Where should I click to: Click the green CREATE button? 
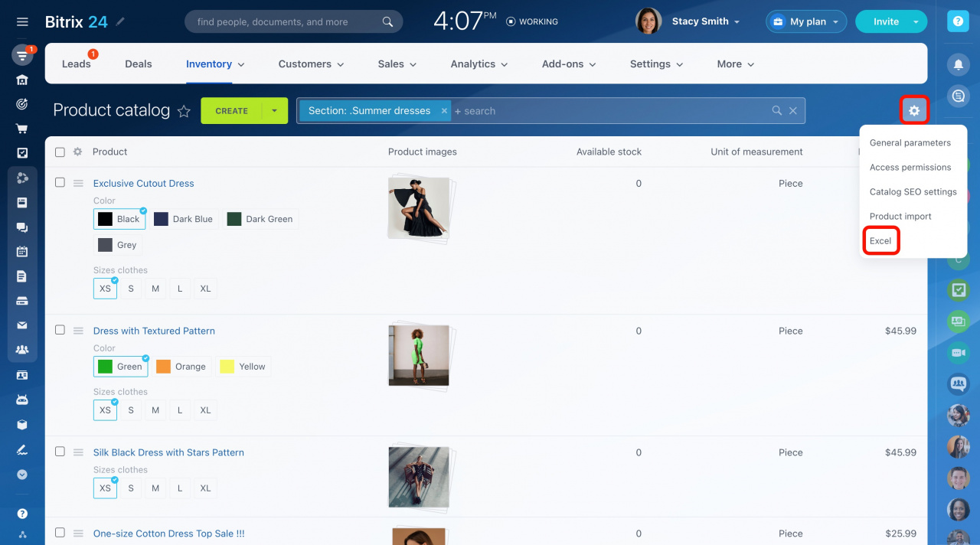231,111
